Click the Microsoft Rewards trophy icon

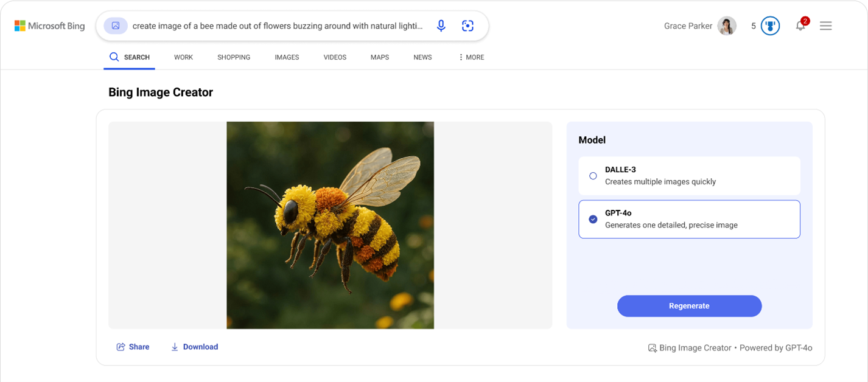click(769, 26)
